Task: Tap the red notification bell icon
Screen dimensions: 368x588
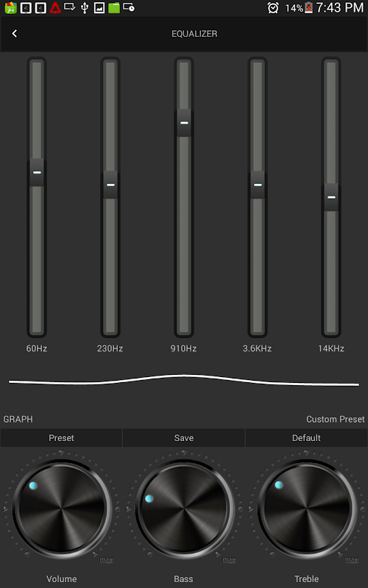Action: tap(55, 7)
